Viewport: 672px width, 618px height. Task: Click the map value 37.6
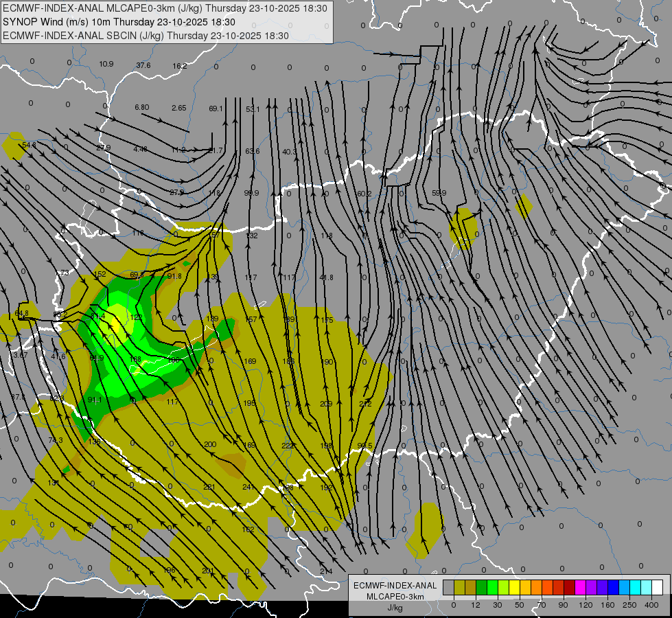tap(143, 65)
